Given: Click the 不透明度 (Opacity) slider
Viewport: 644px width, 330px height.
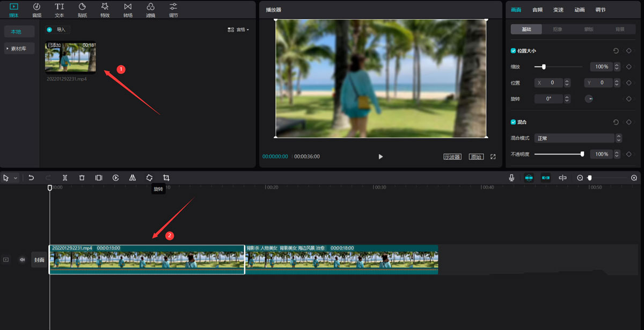Looking at the screenshot, I should click(559, 154).
